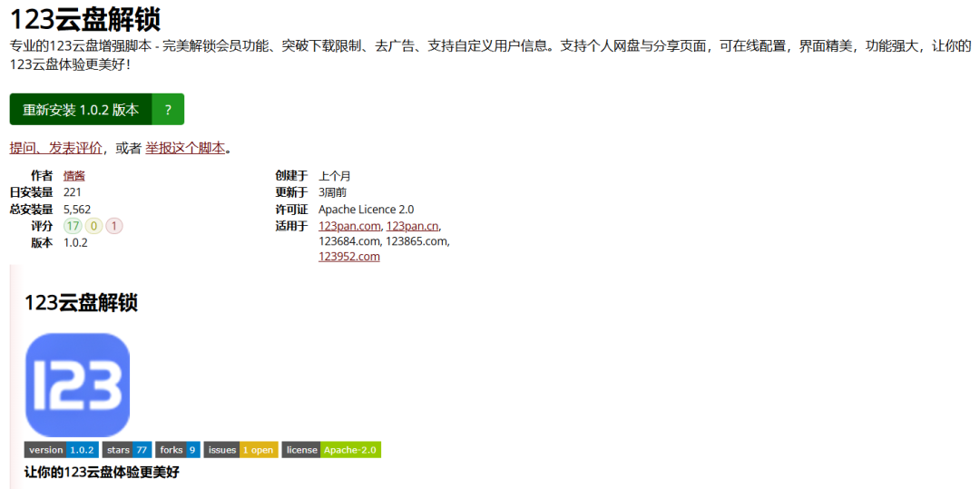Image resolution: width=980 pixels, height=489 pixels.
Task: Click the red negative rating count 1
Action: click(x=114, y=226)
